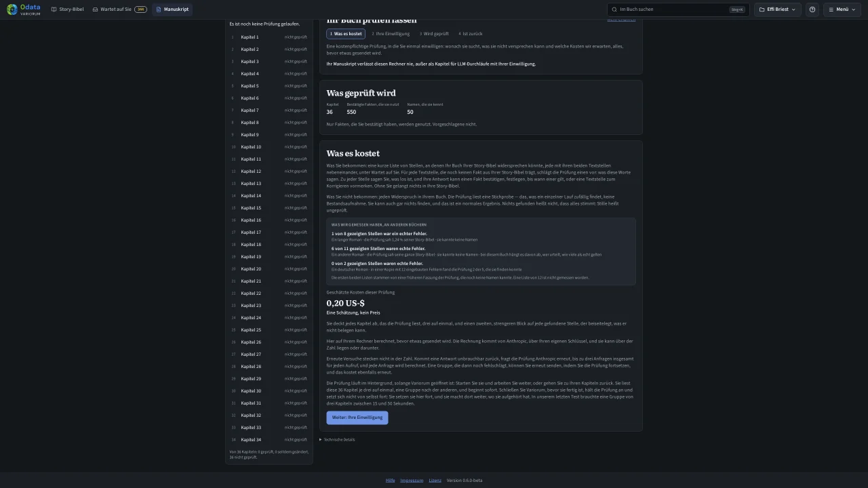Select Kapitel 13 in the chapter list
Image resolution: width=868 pixels, height=488 pixels.
[269, 184]
